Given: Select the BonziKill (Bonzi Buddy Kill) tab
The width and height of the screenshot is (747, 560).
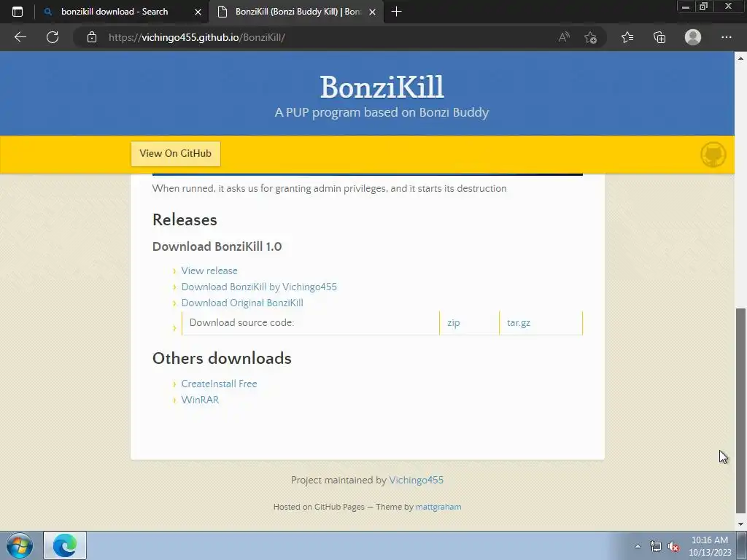Looking at the screenshot, I should (296, 12).
